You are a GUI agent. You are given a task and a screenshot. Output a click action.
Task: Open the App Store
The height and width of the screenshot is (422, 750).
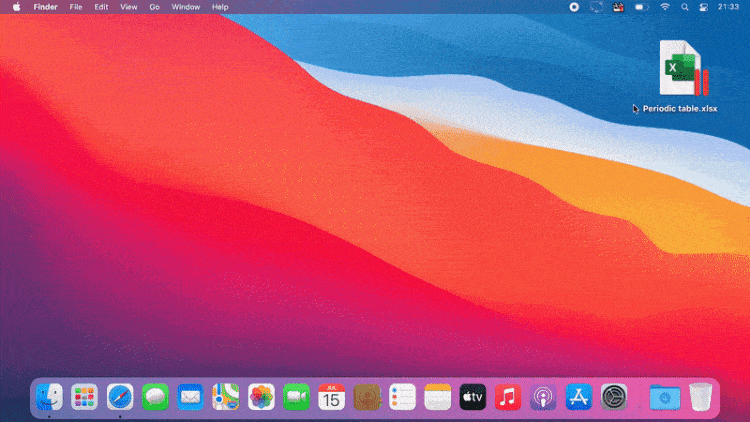pyautogui.click(x=578, y=397)
